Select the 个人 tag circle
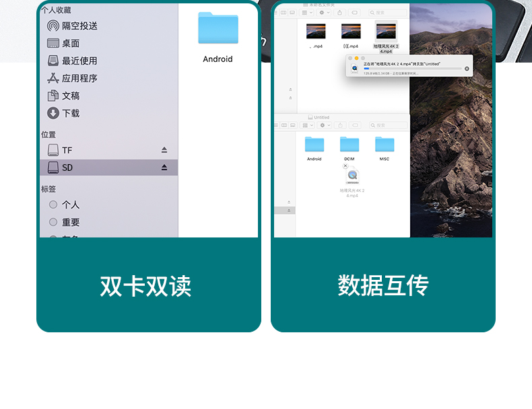The width and height of the screenshot is (532, 409). (x=53, y=204)
